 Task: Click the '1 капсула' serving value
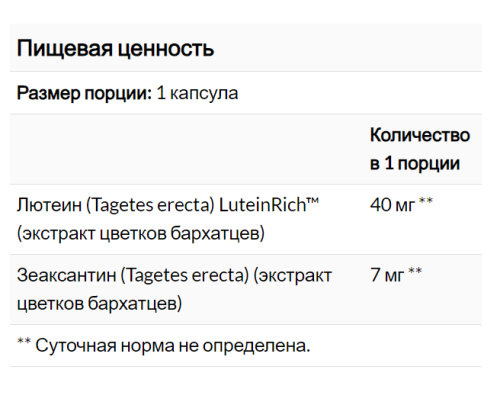point(197,93)
